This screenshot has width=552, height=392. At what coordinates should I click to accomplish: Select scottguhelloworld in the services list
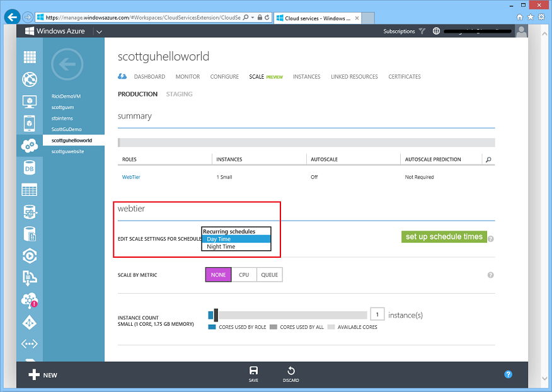[x=74, y=140]
